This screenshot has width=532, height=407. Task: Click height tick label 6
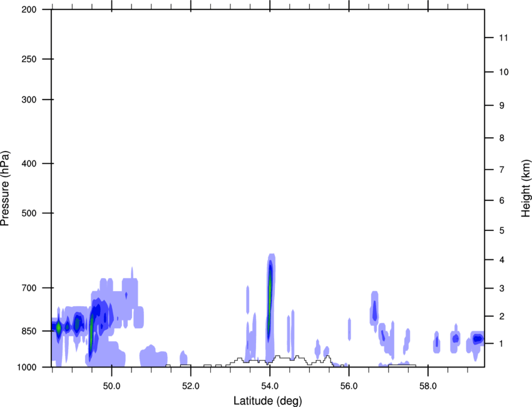pos(502,200)
